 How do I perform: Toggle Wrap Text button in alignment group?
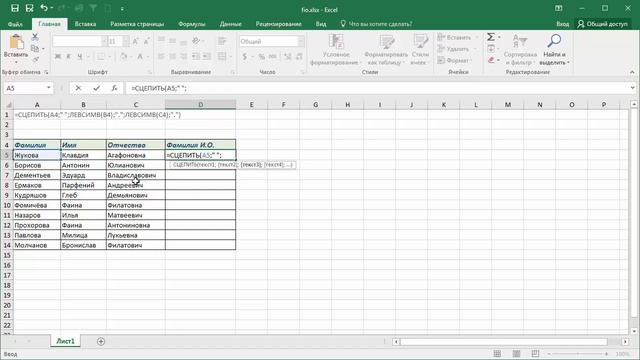point(222,41)
